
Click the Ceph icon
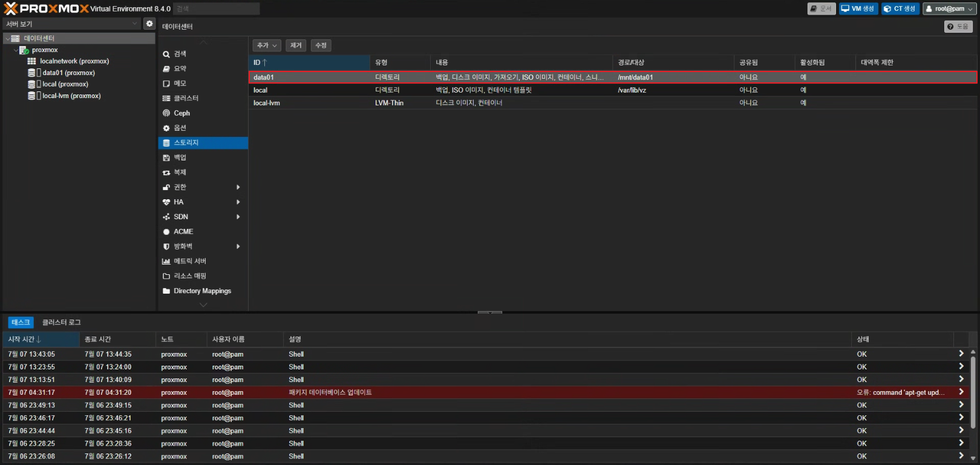tap(166, 113)
